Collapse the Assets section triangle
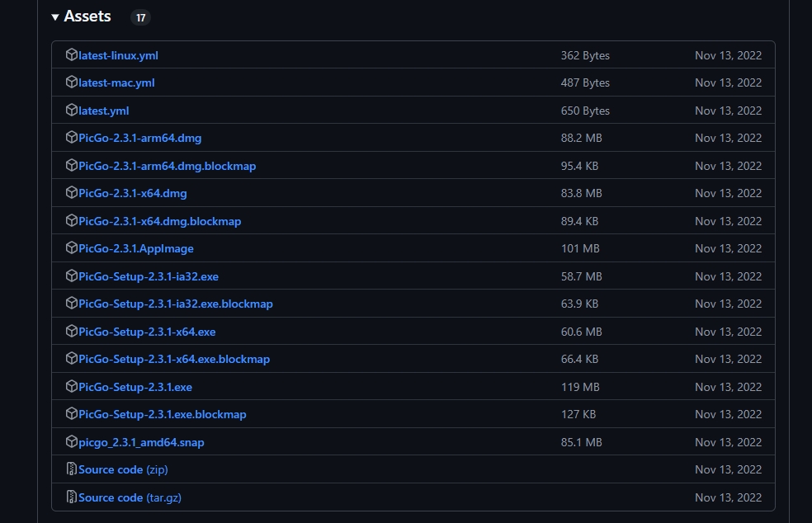 55,17
